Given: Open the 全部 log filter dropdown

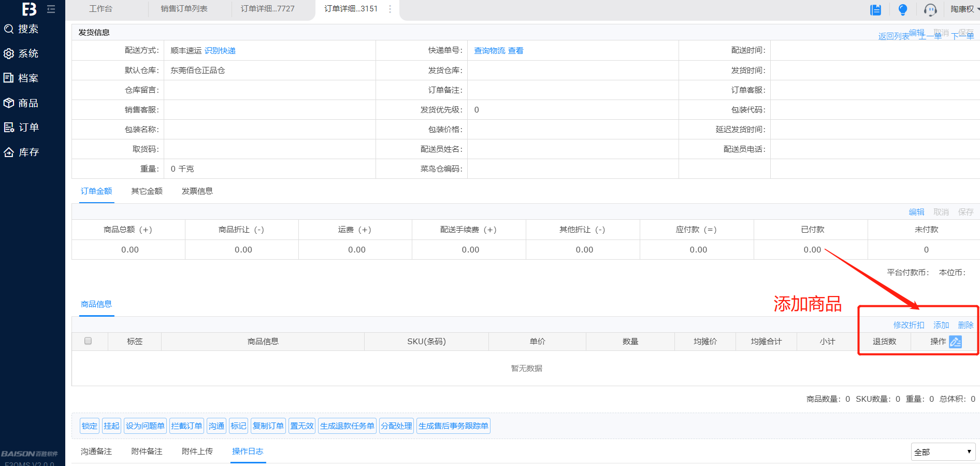Looking at the screenshot, I should pos(943,452).
